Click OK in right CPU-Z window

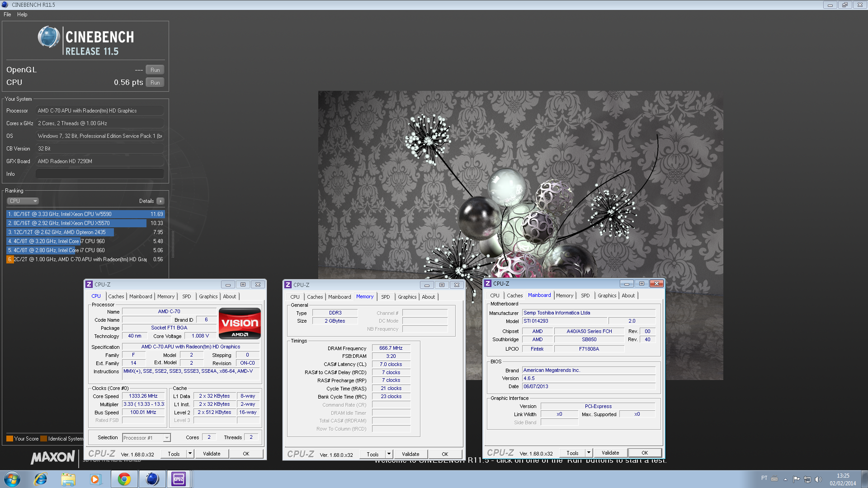pos(645,453)
